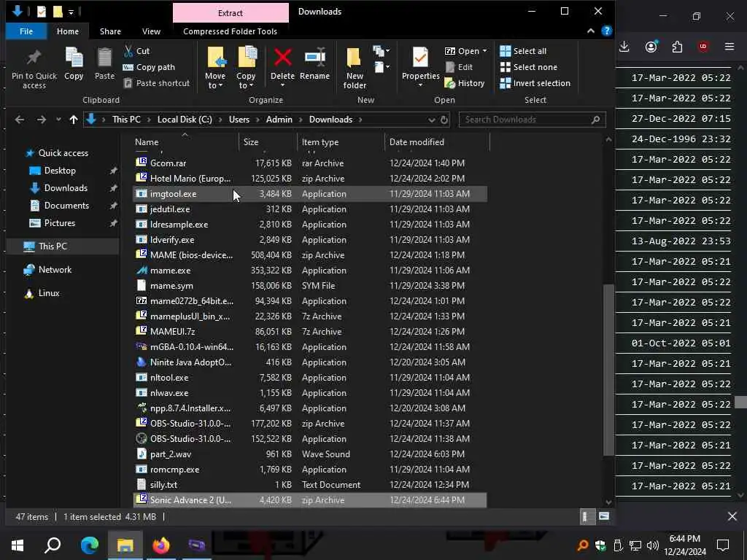Select the mame.exe file
The image size is (747, 560).
pos(309,271)
